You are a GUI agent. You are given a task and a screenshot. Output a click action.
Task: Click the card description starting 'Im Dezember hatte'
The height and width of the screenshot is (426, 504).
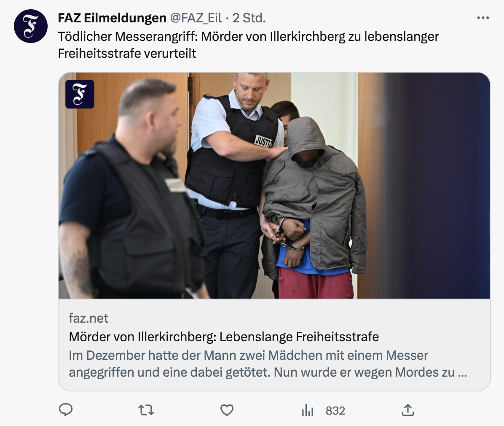(268, 364)
